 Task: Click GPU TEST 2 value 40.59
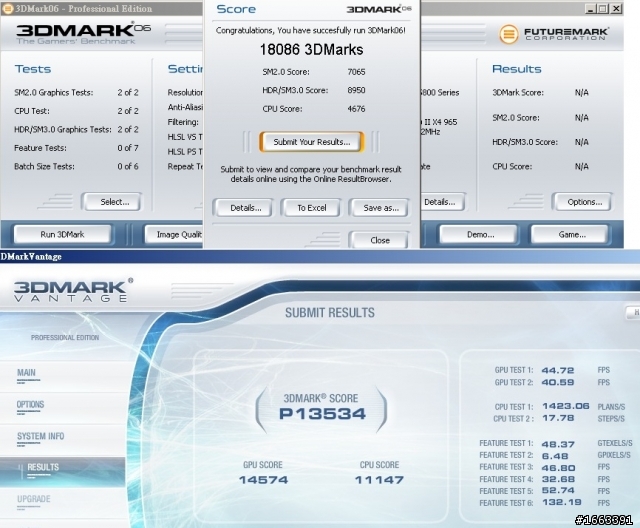click(x=558, y=382)
